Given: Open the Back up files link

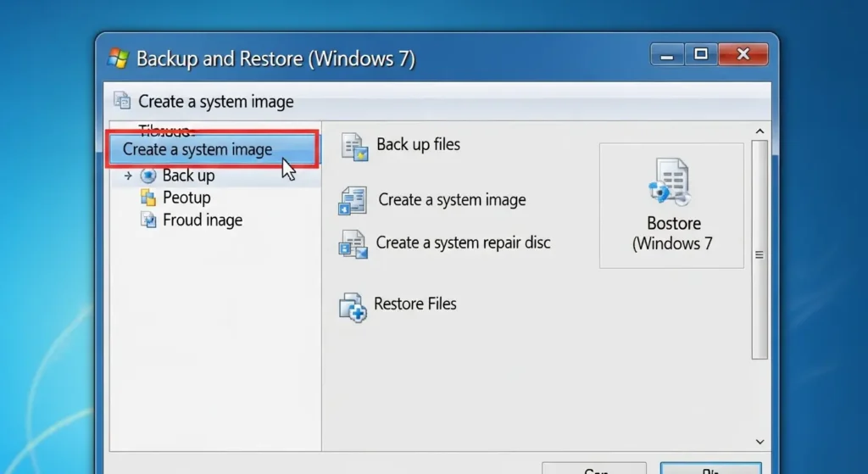Looking at the screenshot, I should point(418,144).
